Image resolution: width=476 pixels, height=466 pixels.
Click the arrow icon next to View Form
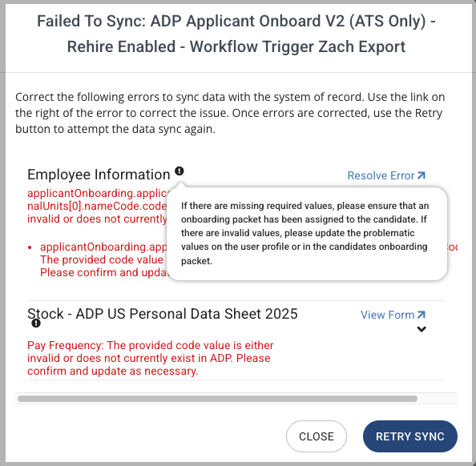(x=421, y=315)
